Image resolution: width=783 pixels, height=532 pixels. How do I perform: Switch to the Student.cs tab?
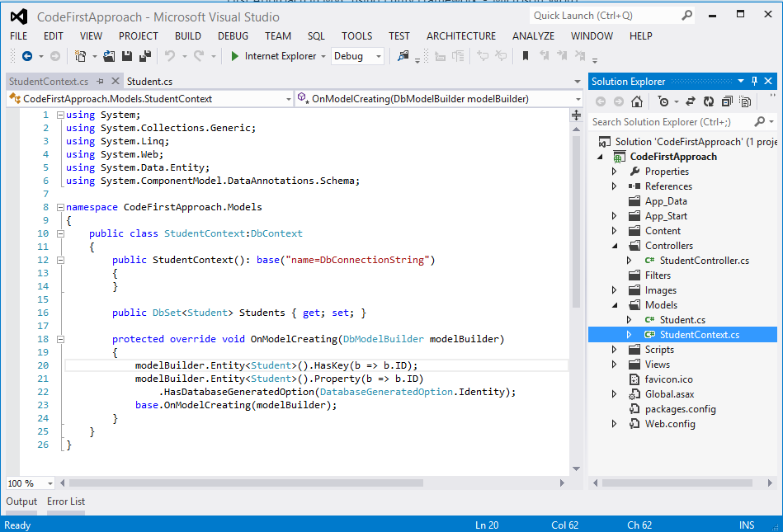click(x=149, y=82)
